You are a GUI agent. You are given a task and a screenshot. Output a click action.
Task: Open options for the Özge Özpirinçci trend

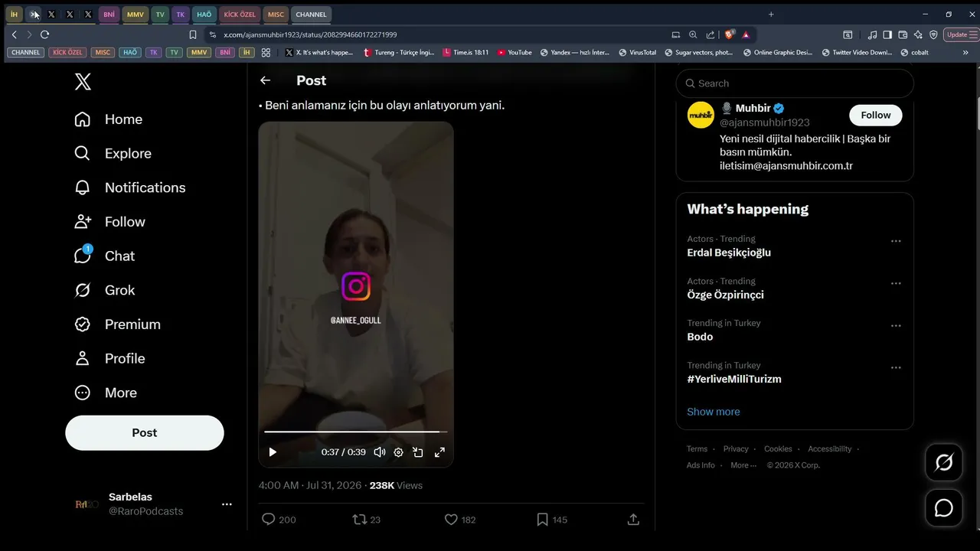click(896, 283)
